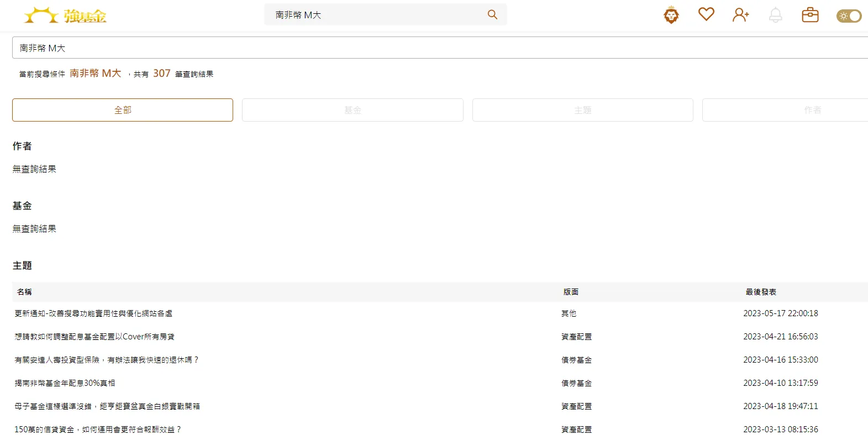868x440 pixels.
Task: Open the briefcase portfolio icon
Action: coord(810,15)
